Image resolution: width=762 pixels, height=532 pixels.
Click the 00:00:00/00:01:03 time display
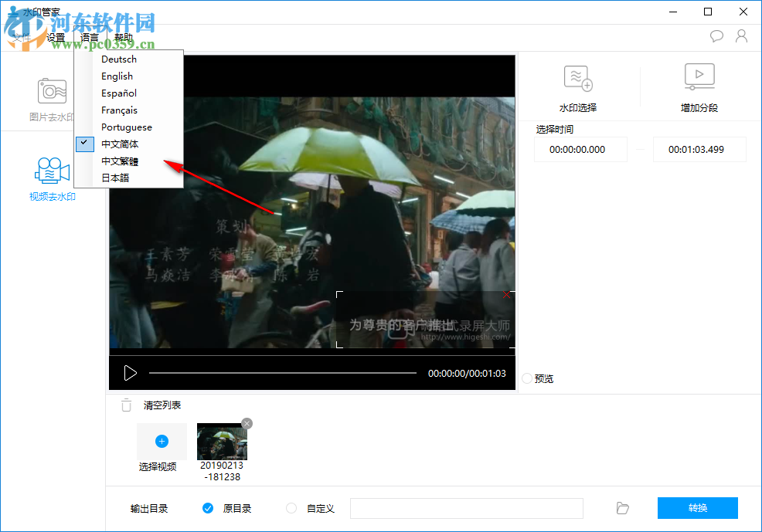(467, 373)
